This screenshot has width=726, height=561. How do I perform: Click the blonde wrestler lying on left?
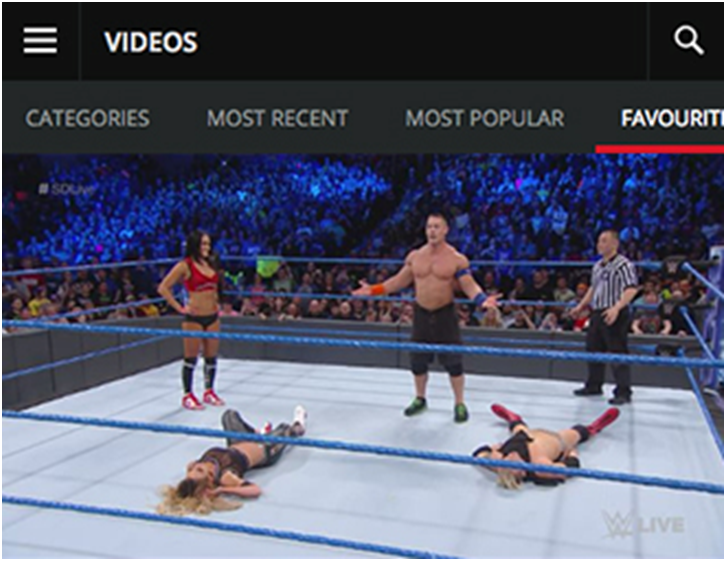click(230, 461)
